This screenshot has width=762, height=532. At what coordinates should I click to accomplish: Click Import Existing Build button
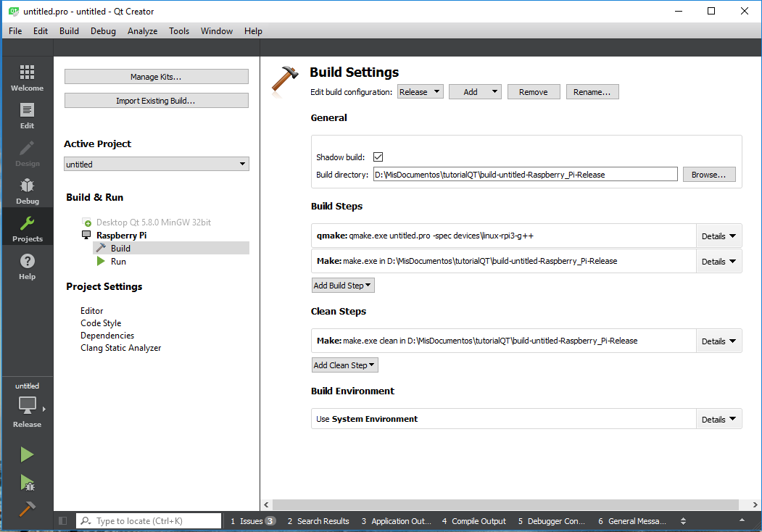pos(157,101)
